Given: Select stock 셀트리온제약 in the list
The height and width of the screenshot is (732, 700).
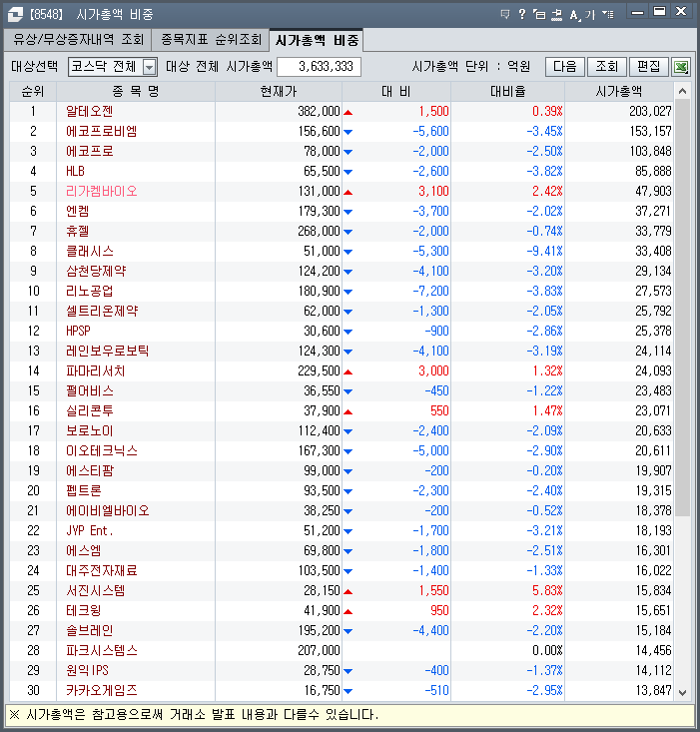Looking at the screenshot, I should pyautogui.click(x=102, y=311).
